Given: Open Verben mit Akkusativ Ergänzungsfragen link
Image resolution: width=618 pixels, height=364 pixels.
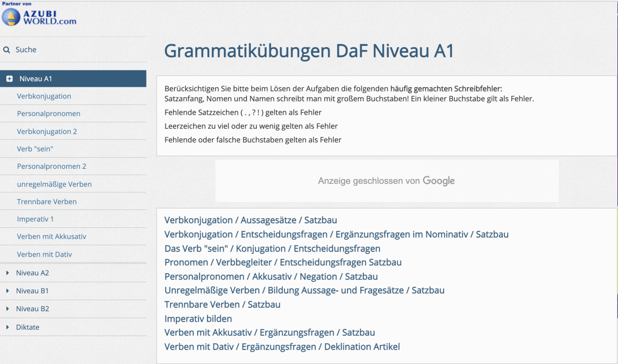Looking at the screenshot, I should 269,333.
